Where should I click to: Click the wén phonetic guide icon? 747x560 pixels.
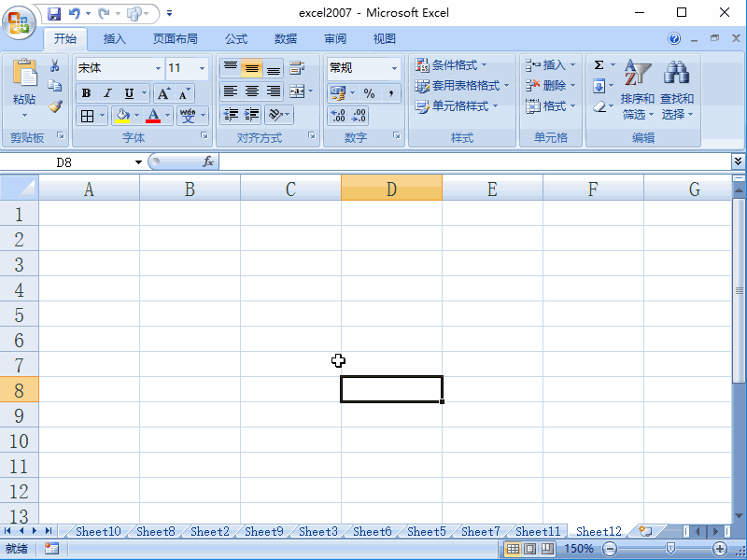coord(188,116)
